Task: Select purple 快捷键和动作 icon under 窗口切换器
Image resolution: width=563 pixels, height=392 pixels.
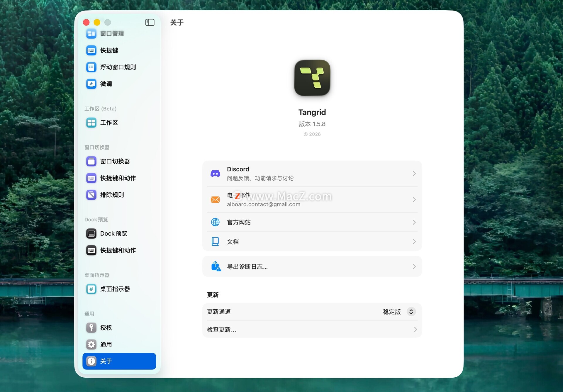Action: (x=91, y=178)
